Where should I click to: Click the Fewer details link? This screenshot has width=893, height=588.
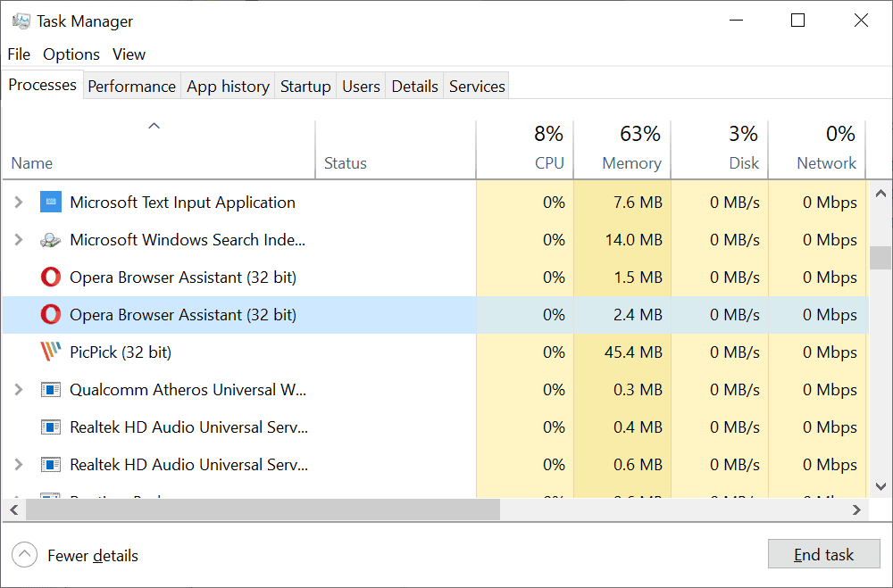(x=93, y=556)
